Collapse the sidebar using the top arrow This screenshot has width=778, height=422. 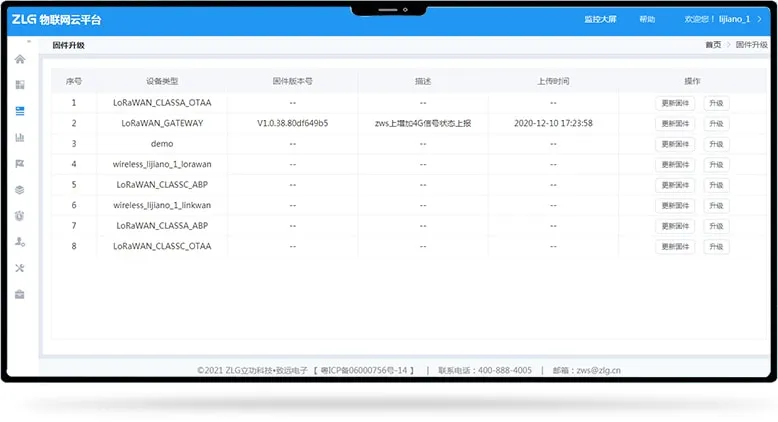[29, 42]
